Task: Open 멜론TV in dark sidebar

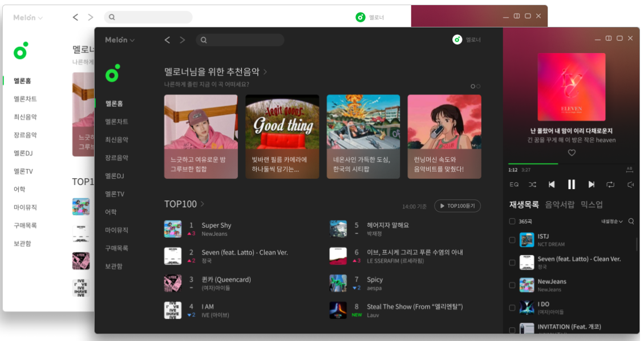Action: coord(115,194)
